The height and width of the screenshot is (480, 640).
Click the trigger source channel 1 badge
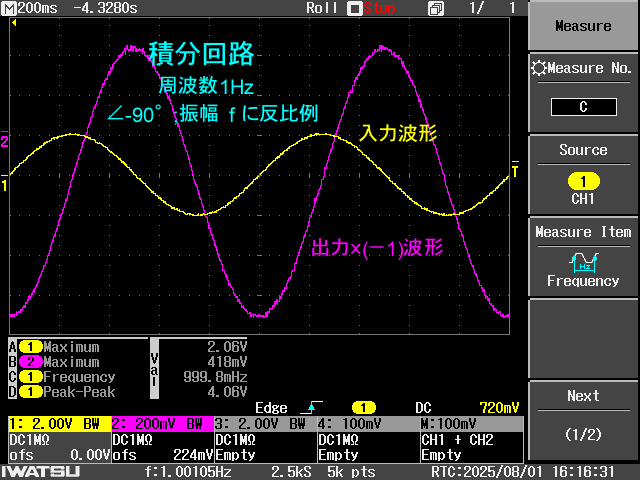[363, 408]
